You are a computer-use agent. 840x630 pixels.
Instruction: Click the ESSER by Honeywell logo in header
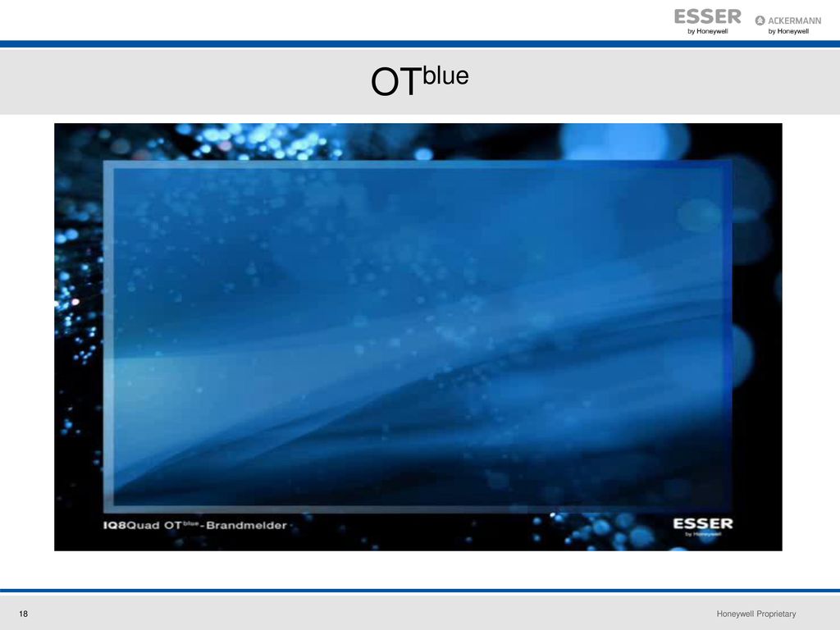point(707,22)
